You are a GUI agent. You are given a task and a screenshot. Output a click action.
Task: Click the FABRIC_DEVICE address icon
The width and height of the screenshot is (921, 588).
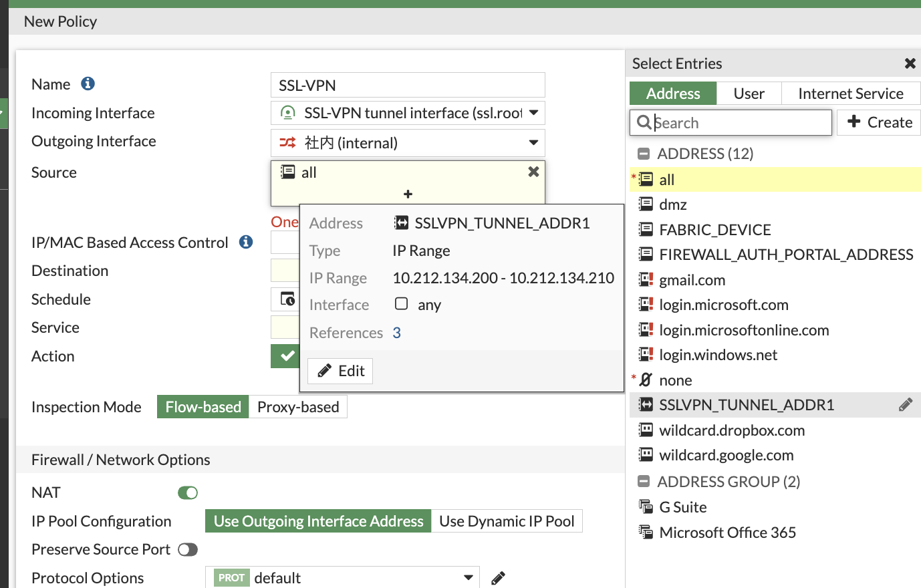(646, 229)
